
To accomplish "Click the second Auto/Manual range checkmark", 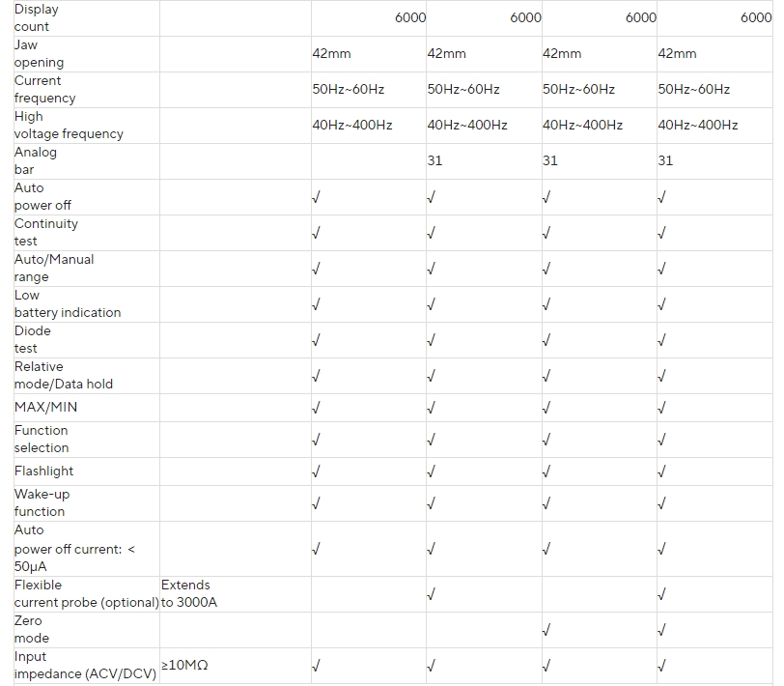I will pyautogui.click(x=431, y=269).
